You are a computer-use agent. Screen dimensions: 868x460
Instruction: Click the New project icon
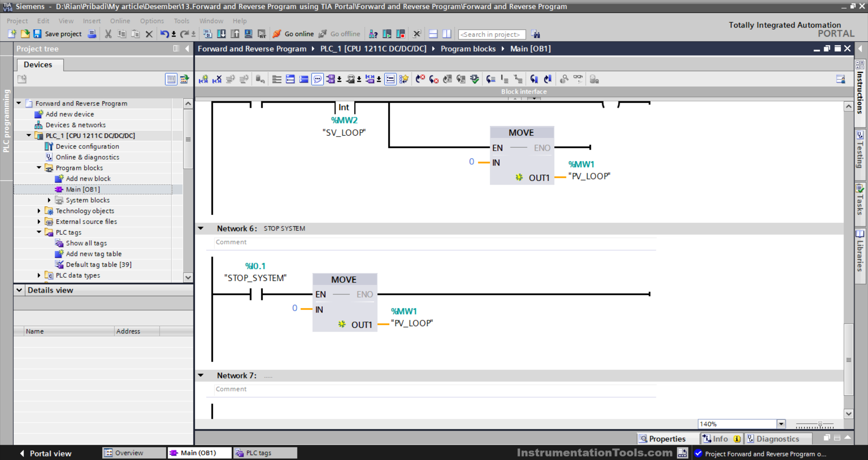(x=12, y=34)
